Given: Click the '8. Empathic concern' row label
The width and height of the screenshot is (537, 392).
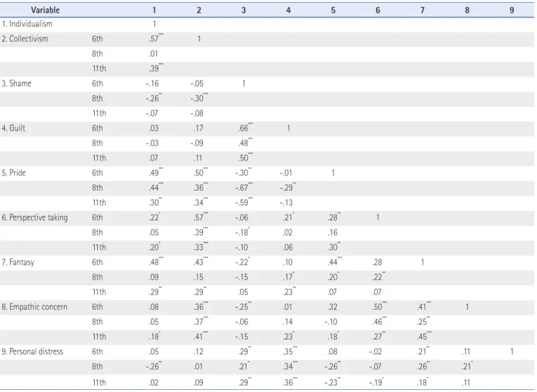Looking at the screenshot, I should tap(34, 307).
